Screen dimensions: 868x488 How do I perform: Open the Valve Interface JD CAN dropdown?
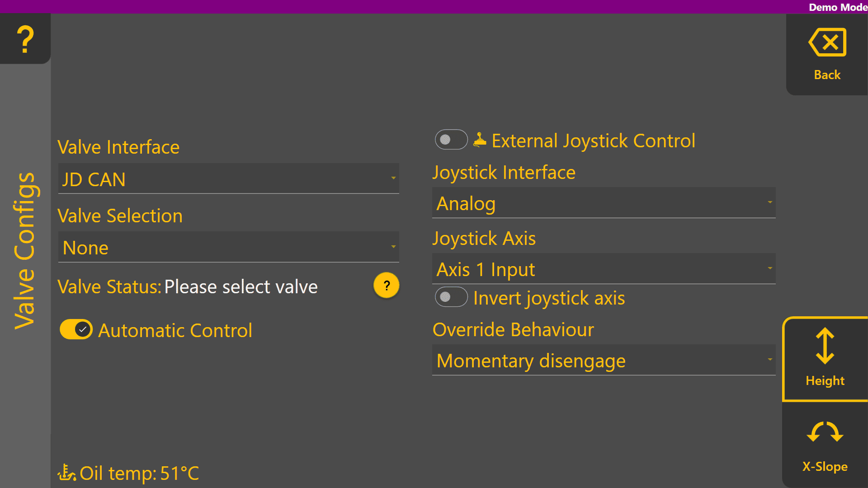pyautogui.click(x=228, y=179)
